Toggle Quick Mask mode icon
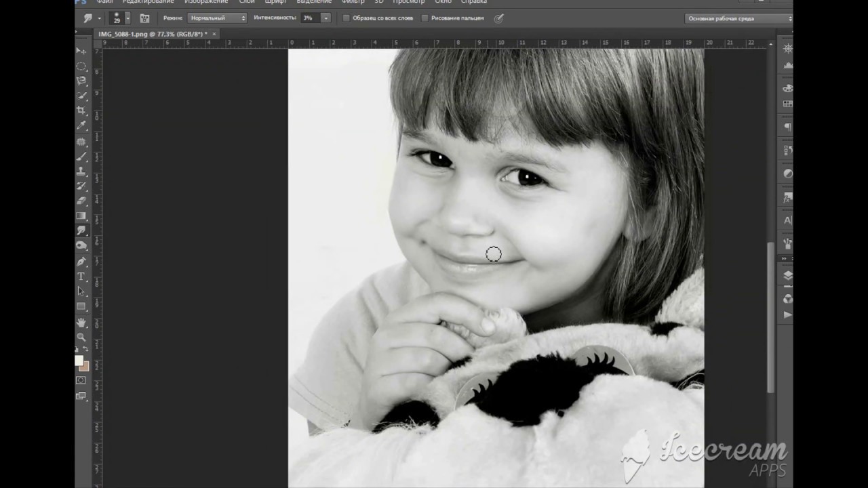 point(81,380)
